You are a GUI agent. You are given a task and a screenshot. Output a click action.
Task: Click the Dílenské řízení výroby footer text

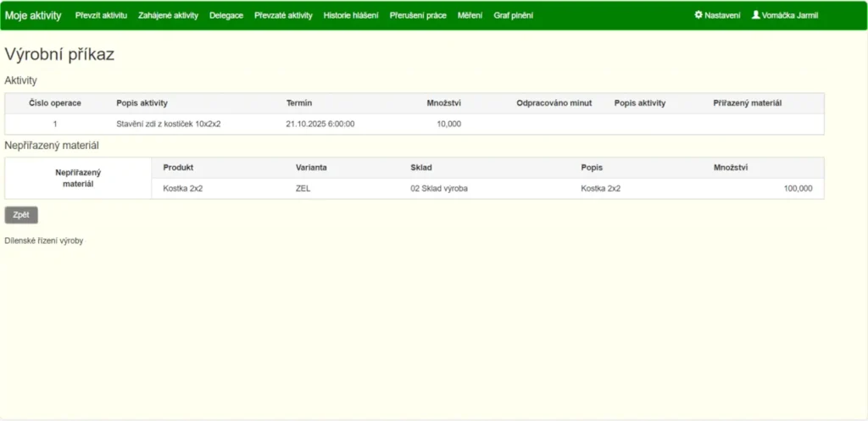tap(44, 241)
